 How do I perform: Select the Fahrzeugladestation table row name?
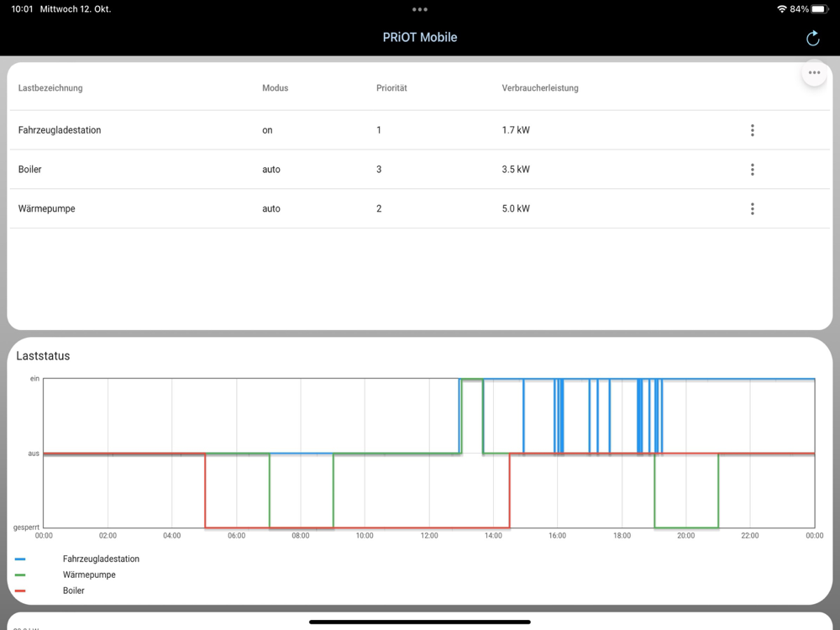(x=60, y=130)
